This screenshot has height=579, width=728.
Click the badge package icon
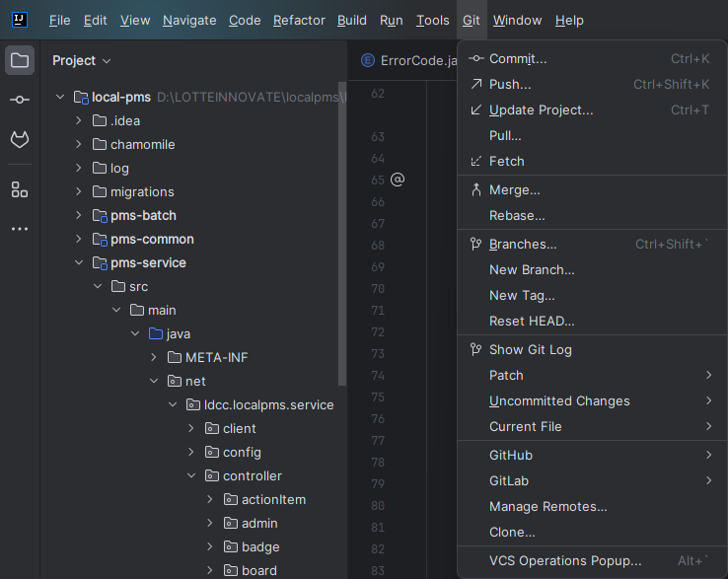[230, 546]
